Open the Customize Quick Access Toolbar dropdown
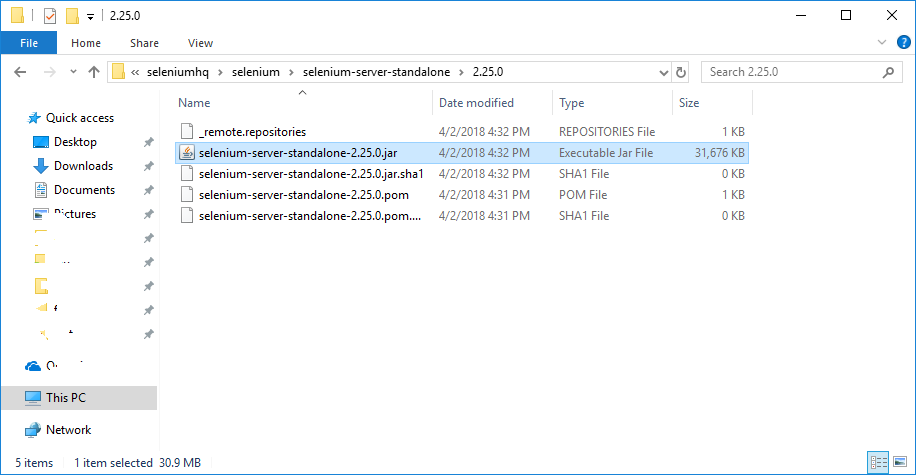This screenshot has width=916, height=475. point(91,16)
